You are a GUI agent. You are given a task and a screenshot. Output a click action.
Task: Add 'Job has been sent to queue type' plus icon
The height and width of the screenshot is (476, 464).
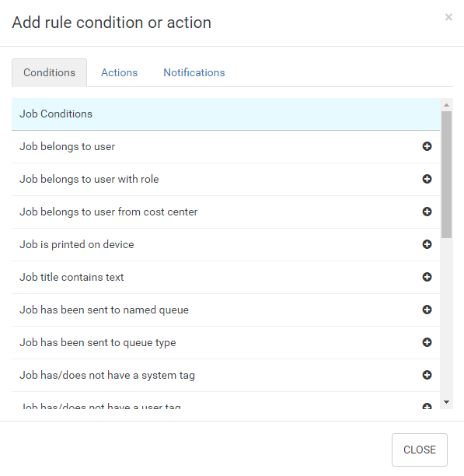pos(427,342)
